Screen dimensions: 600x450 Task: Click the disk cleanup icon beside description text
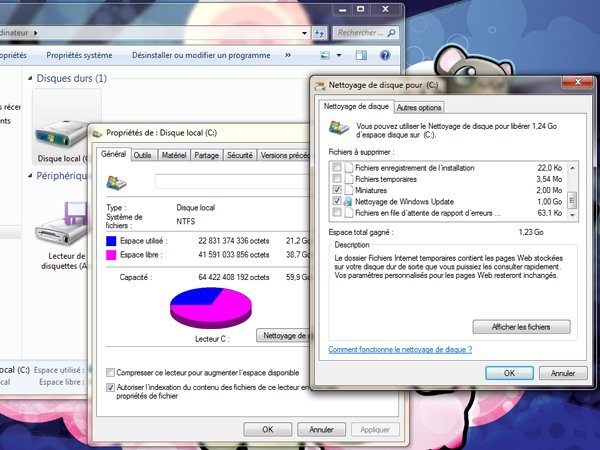(x=339, y=127)
